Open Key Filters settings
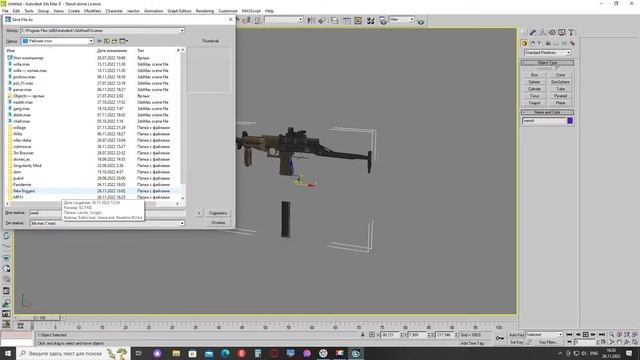The image size is (640, 360). point(548,342)
